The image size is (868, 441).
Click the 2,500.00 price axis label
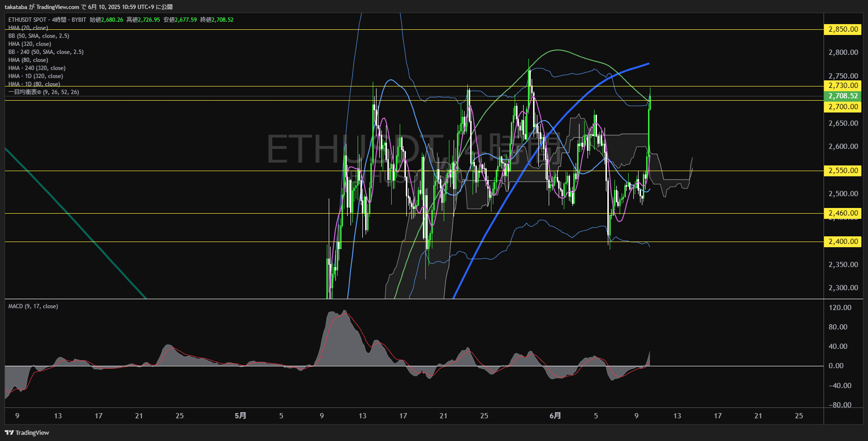click(x=843, y=194)
